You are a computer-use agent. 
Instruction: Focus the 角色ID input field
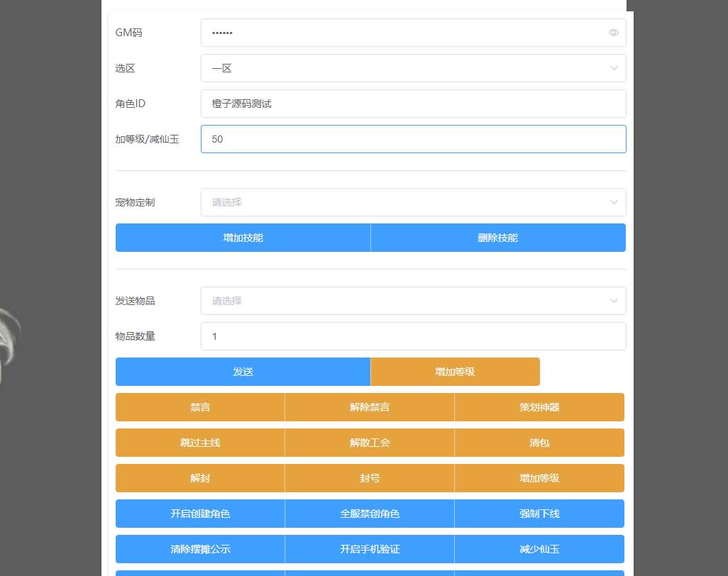tap(413, 104)
